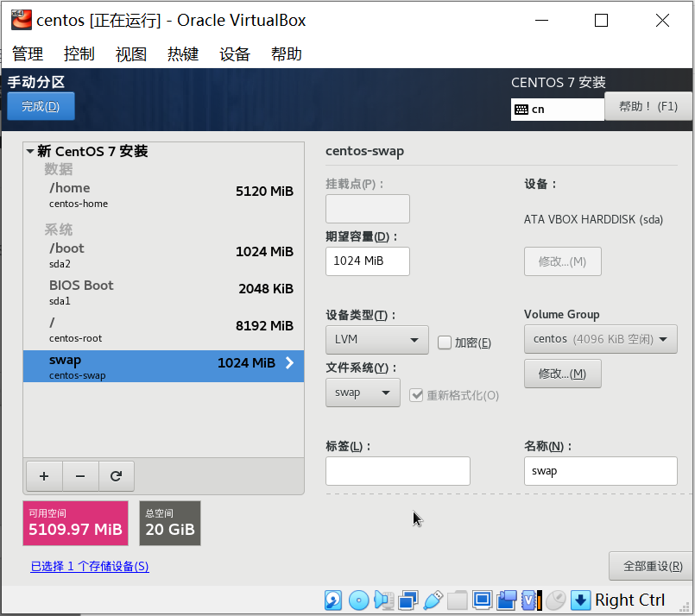Image resolution: width=695 pixels, height=616 pixels.
Task: Reload storage configuration with refresh button
Action: 117,476
